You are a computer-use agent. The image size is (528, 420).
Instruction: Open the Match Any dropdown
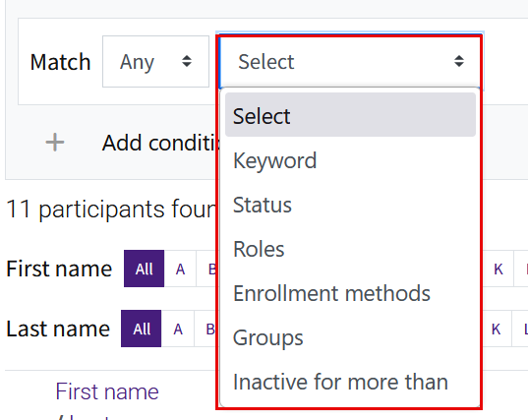(155, 62)
